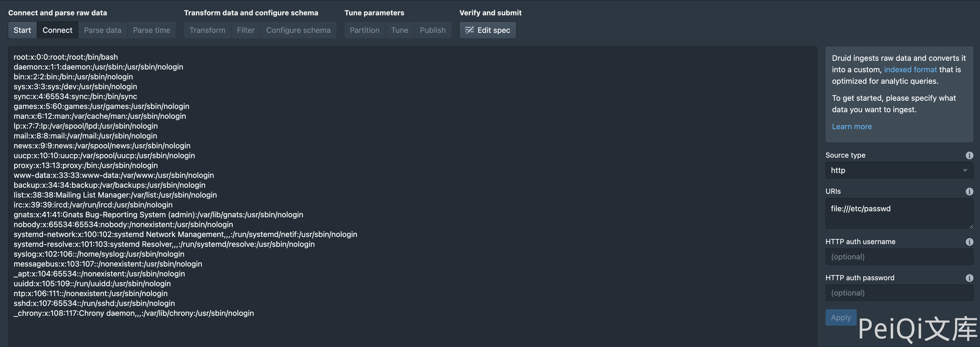
Task: Open the Learn more link
Action: [852, 126]
